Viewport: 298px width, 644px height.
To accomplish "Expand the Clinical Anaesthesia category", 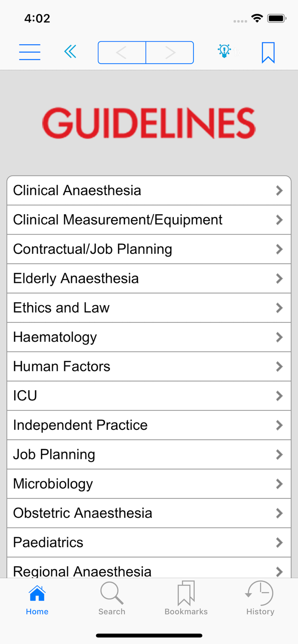I will 149,191.
